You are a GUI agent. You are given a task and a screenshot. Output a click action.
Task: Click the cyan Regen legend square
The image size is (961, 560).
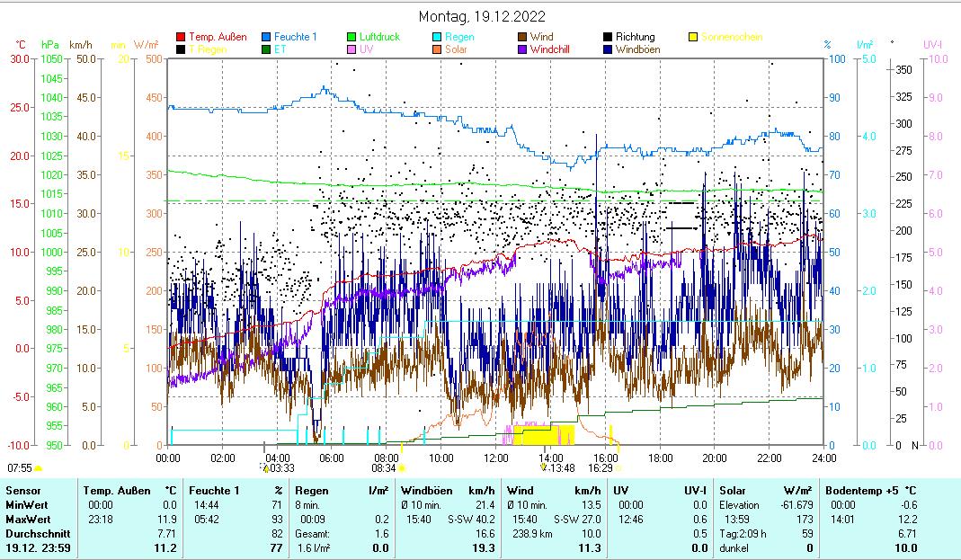pyautogui.click(x=438, y=38)
